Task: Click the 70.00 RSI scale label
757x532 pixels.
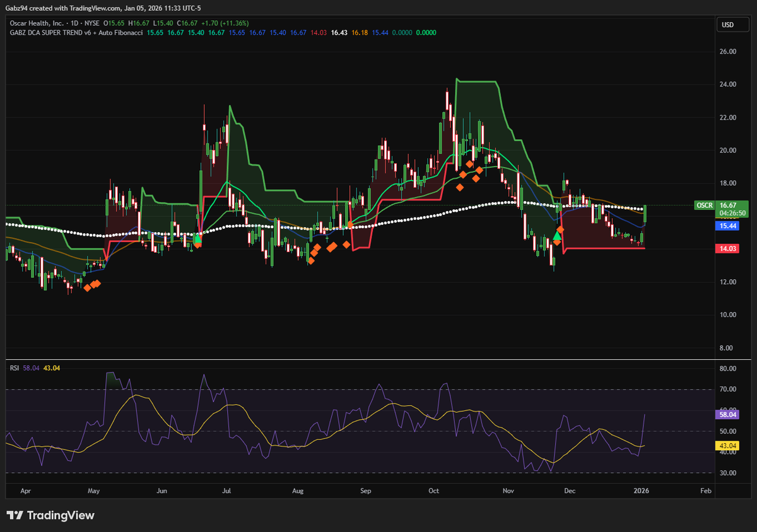Action: pyautogui.click(x=728, y=390)
